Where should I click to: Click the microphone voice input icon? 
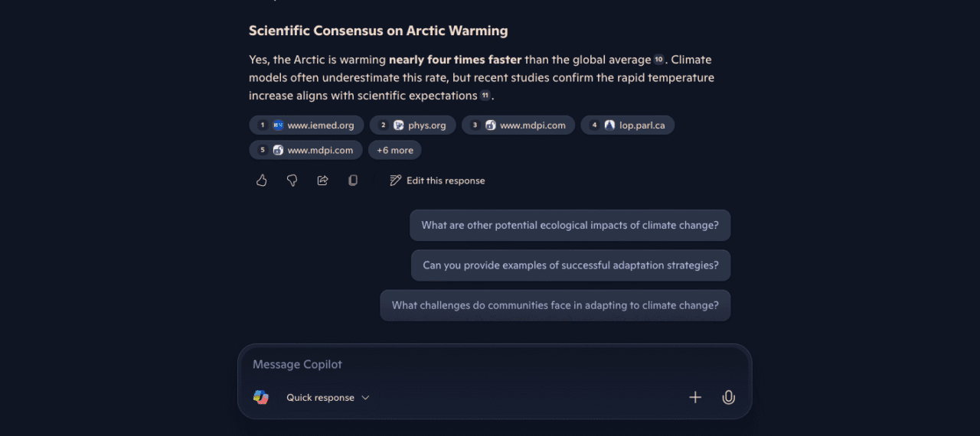coord(728,397)
